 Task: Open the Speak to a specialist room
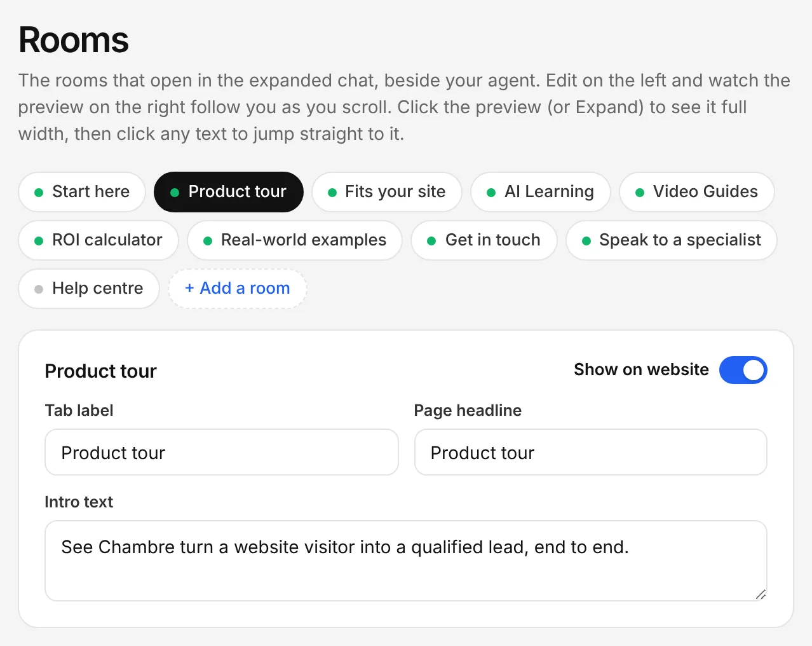pos(672,240)
